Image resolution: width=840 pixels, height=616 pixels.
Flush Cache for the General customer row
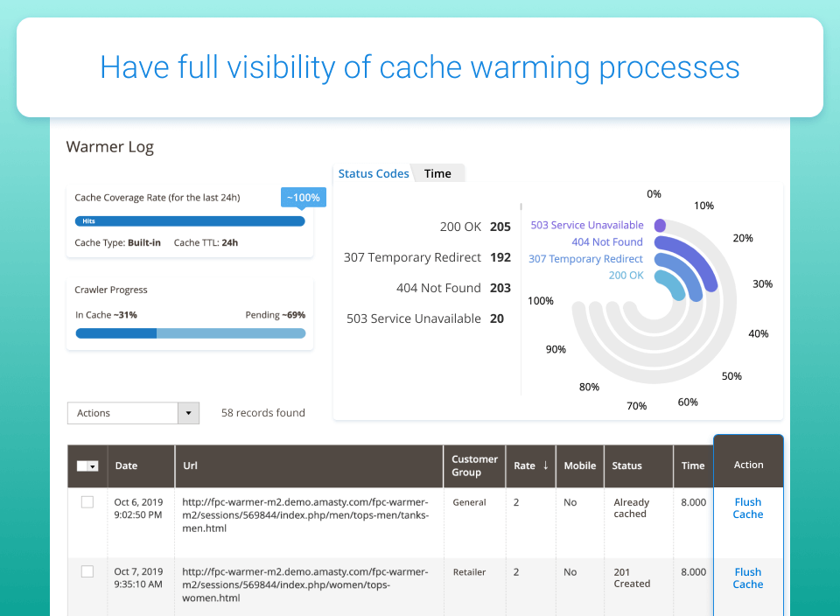pos(748,508)
